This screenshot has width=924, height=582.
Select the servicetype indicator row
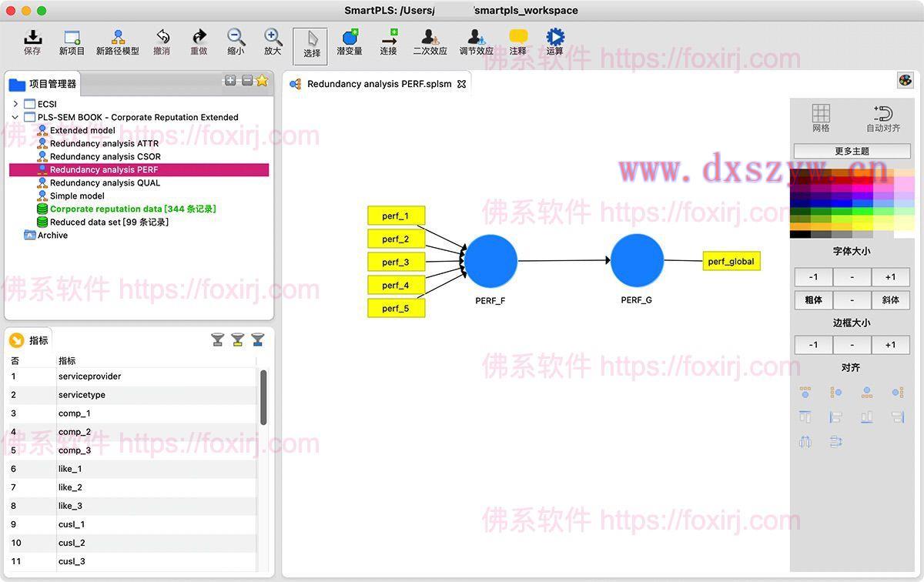pos(132,395)
